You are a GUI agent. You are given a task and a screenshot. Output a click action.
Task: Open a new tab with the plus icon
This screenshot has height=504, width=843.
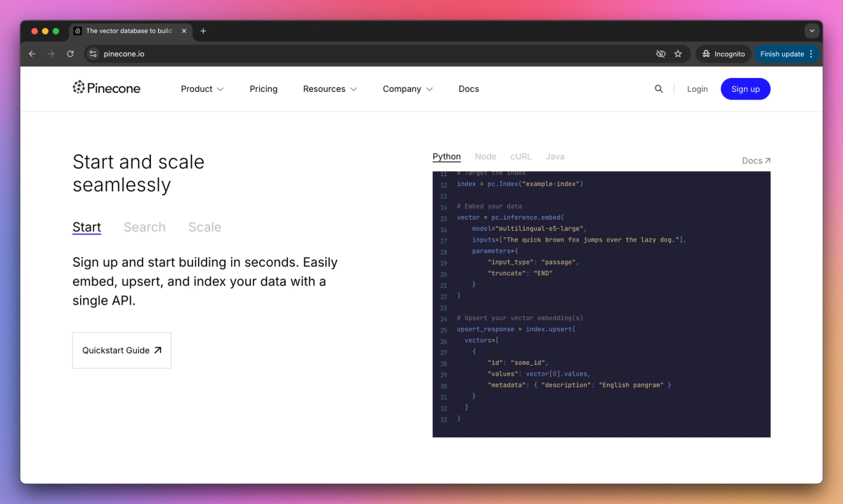(x=203, y=31)
